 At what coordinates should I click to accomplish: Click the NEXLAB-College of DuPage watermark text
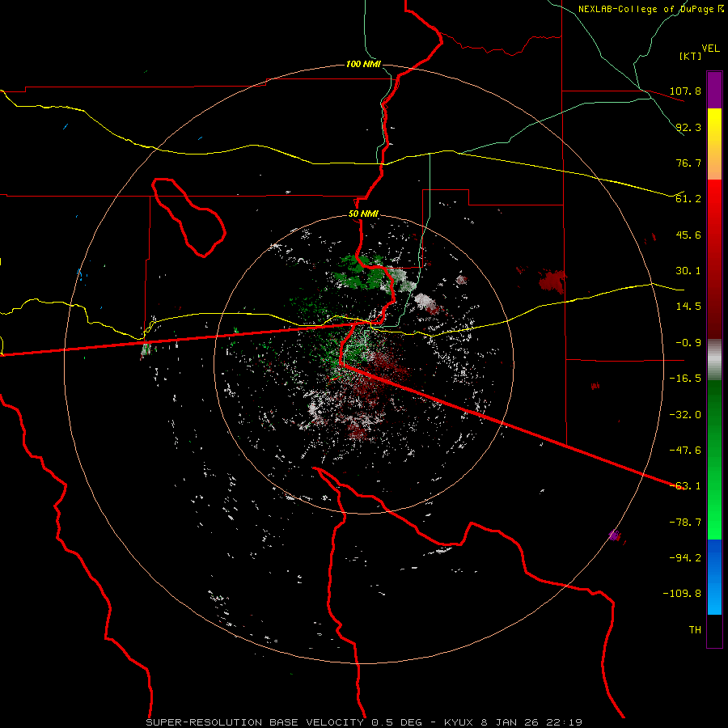click(x=648, y=9)
